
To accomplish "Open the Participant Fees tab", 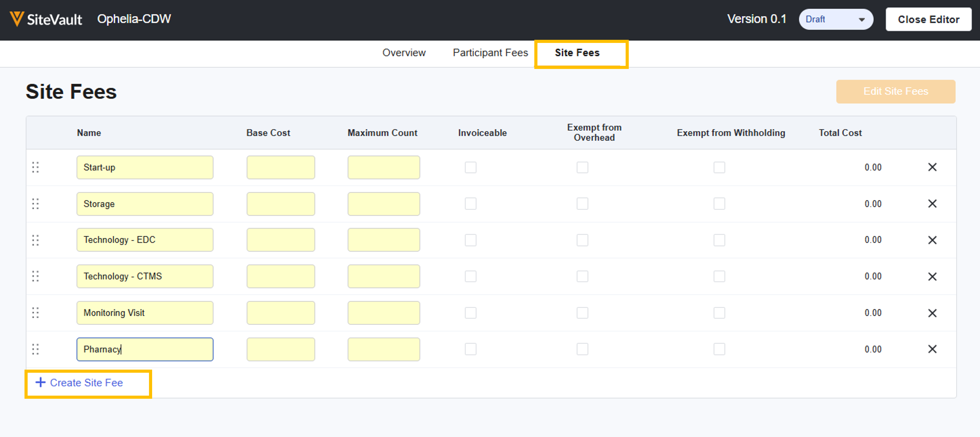I will [490, 53].
